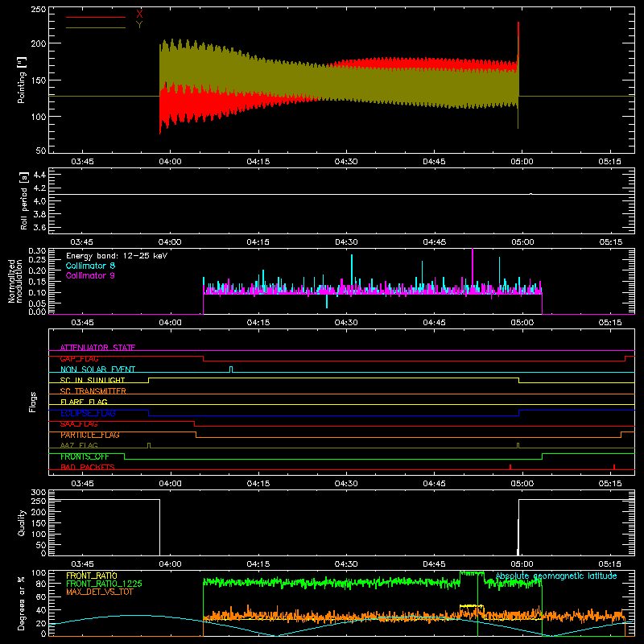Click the 04:15 tick under Pointing plot
The height and width of the screenshot is (644, 644).
[x=258, y=162]
